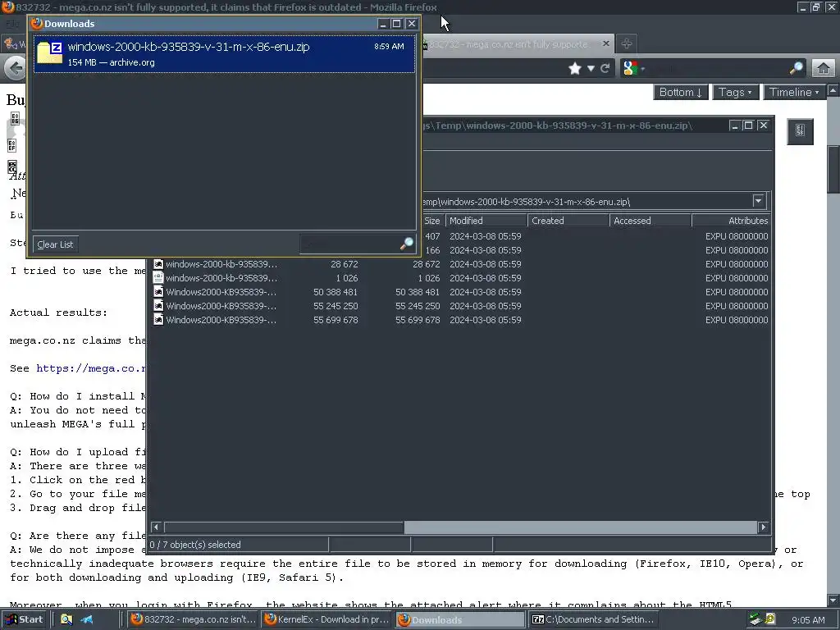Select the 28 672 byte windows-2000-kb file
The height and width of the screenshot is (630, 840).
pyautogui.click(x=461, y=264)
